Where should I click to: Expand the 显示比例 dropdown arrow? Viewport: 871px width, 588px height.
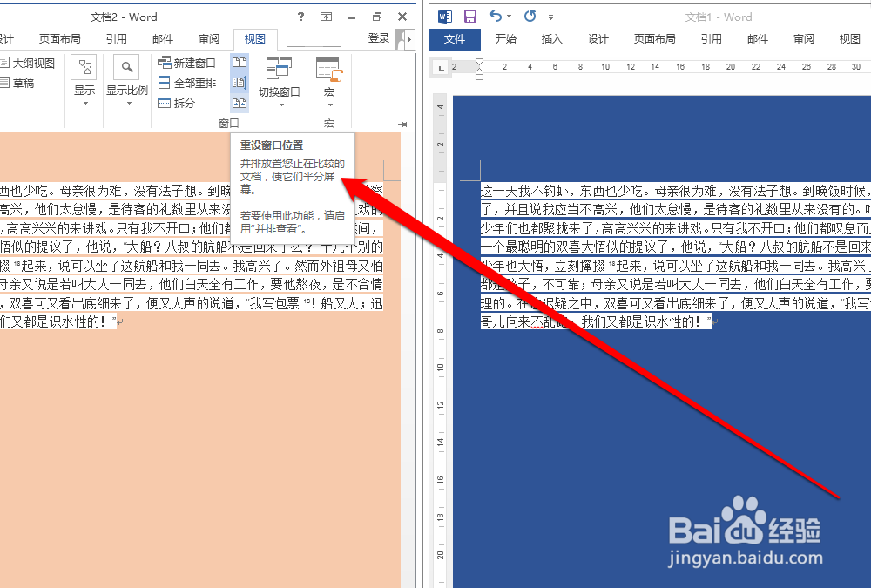coord(128,104)
